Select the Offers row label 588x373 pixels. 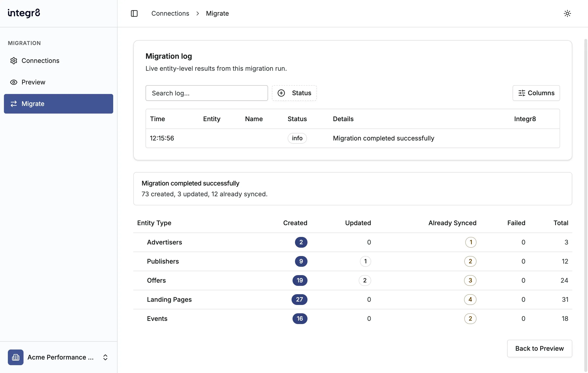click(x=156, y=280)
